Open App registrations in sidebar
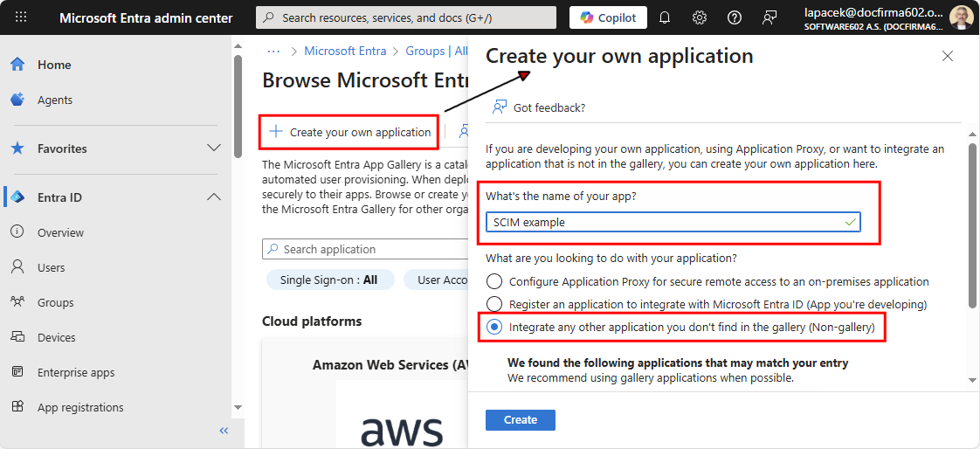The image size is (980, 449). coord(80,407)
